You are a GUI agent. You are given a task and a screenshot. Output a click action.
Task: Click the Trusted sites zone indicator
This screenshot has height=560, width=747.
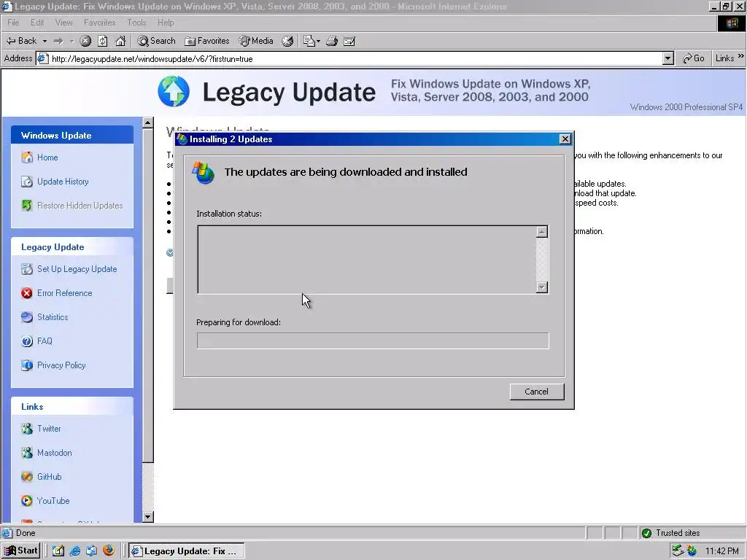point(671,533)
